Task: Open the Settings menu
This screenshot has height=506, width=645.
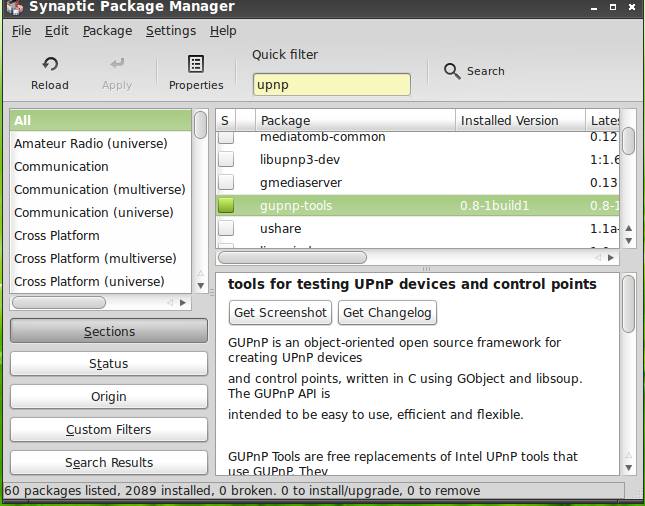Action: click(x=170, y=30)
